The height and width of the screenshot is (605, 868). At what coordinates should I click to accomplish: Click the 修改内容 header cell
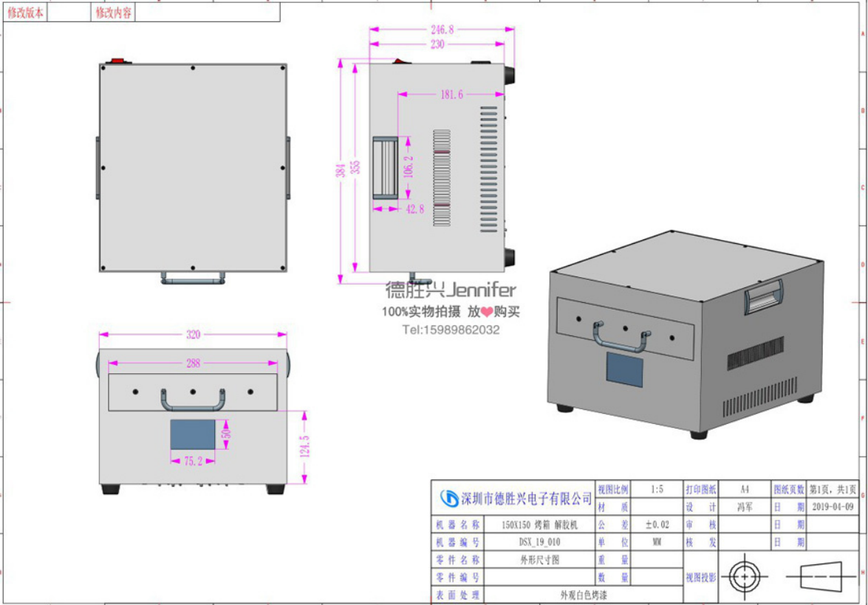(113, 13)
